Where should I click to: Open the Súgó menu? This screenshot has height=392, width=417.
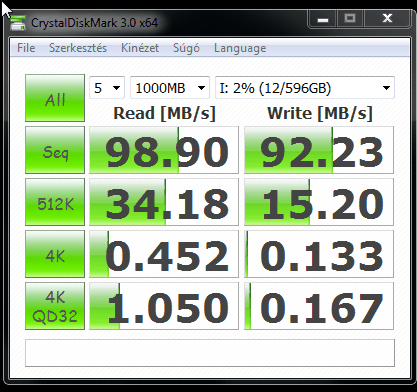(x=186, y=48)
